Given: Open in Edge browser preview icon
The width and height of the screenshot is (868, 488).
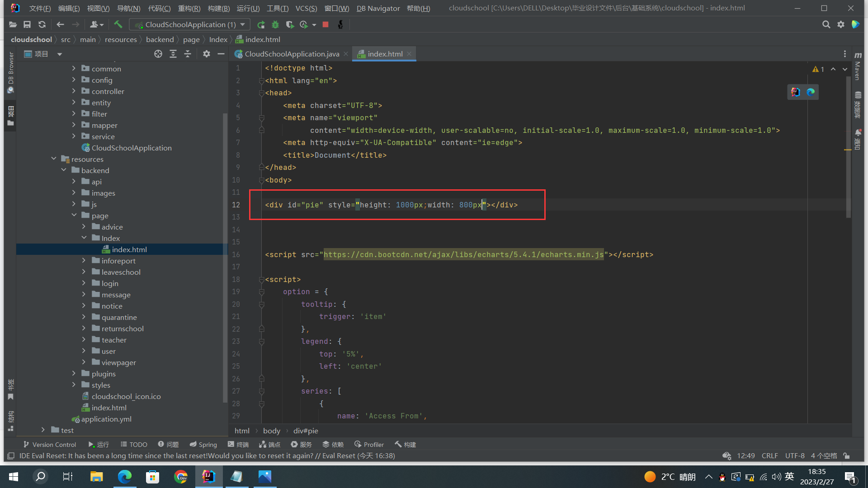Looking at the screenshot, I should coord(811,92).
